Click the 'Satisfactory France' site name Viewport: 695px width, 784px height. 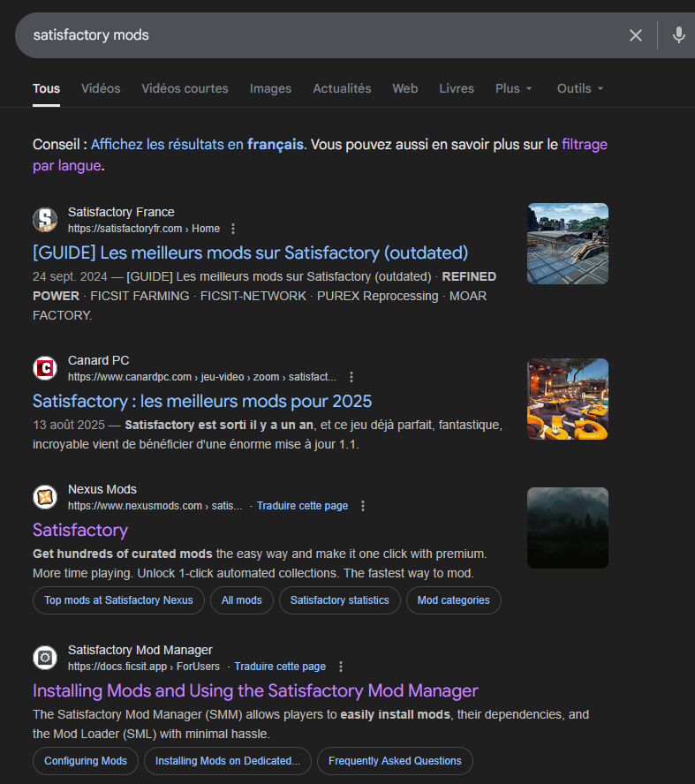click(x=121, y=212)
